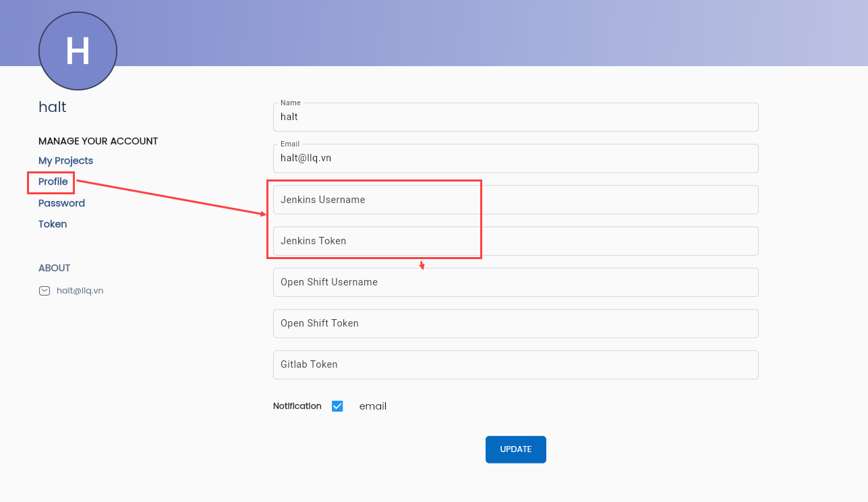Focus the Name input field
Screen dimensions: 868x502
(x=516, y=117)
